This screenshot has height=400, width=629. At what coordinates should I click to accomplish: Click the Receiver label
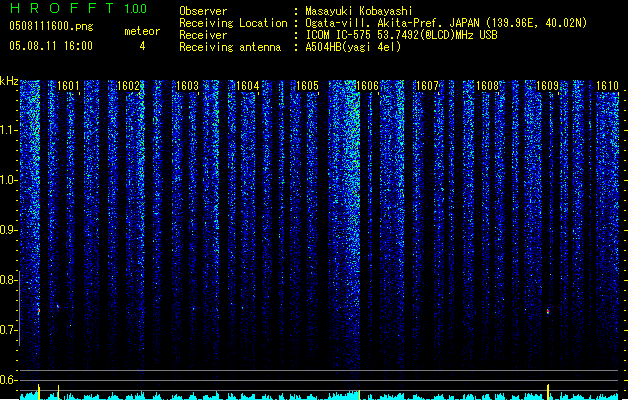click(203, 35)
